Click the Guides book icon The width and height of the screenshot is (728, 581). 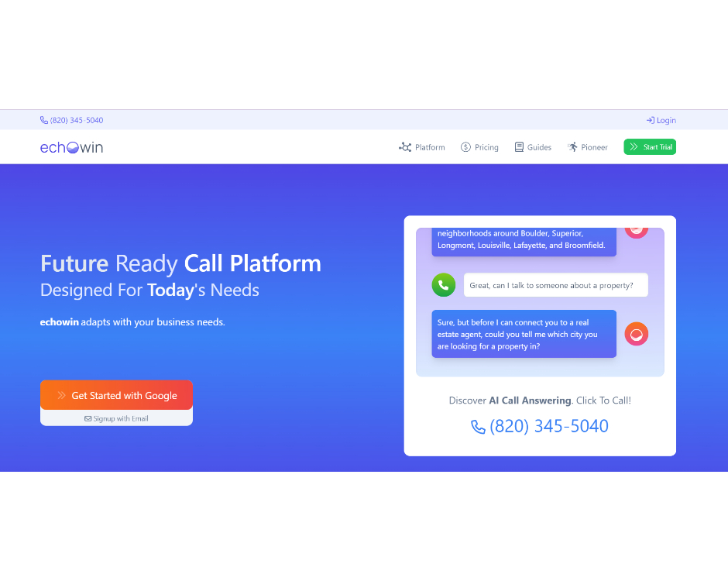point(519,147)
